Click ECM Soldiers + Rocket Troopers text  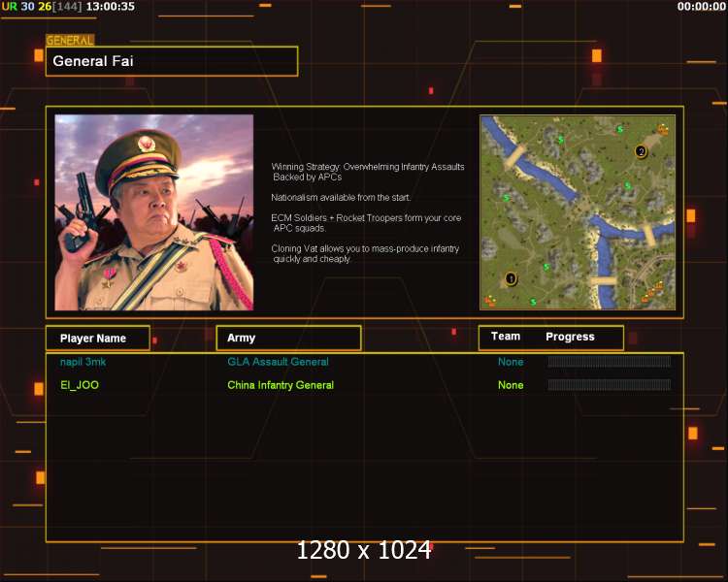point(366,223)
